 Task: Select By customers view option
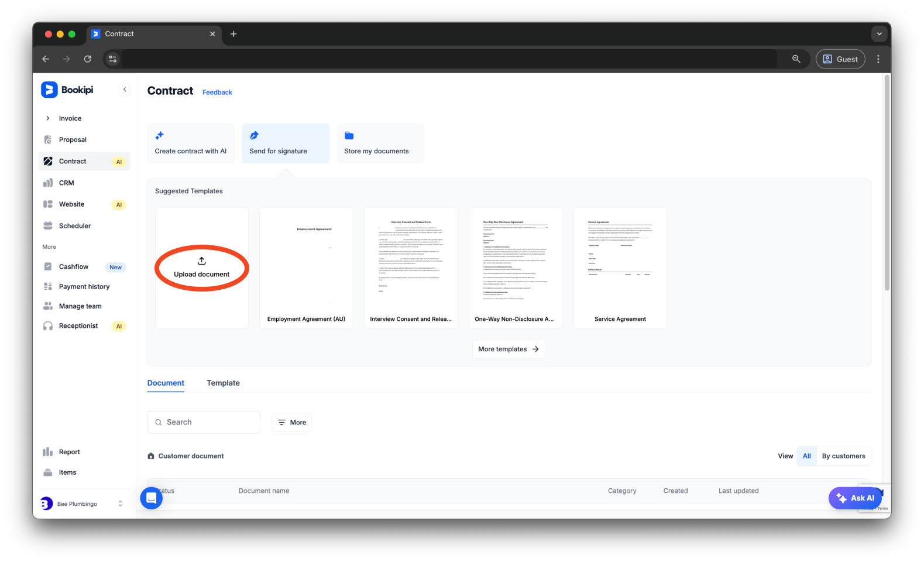(843, 456)
